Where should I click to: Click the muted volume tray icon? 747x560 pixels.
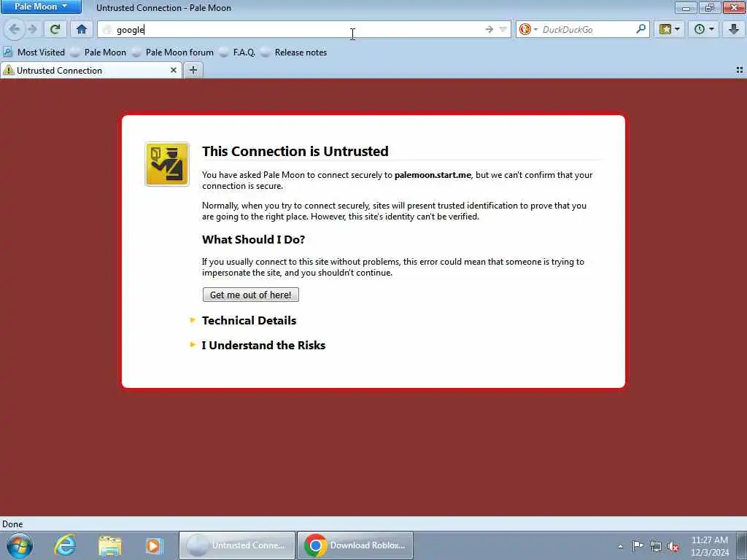(673, 546)
